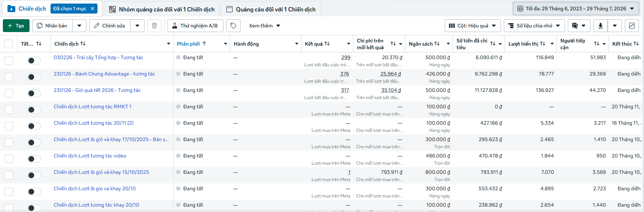Screen dimensions: 644x212
Task: Open the 'Cột: Hiệu quả' columns dropdown
Action: pyautogui.click(x=473, y=26)
